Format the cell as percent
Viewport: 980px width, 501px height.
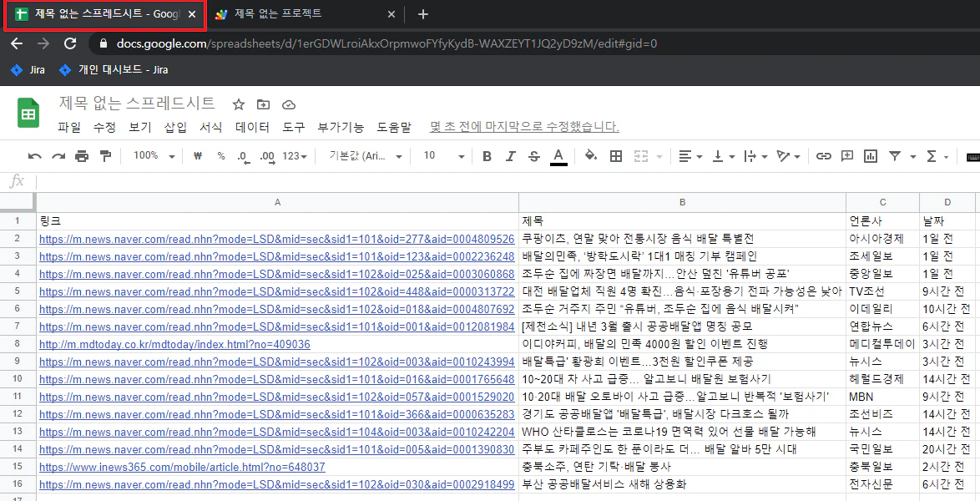tap(221, 156)
